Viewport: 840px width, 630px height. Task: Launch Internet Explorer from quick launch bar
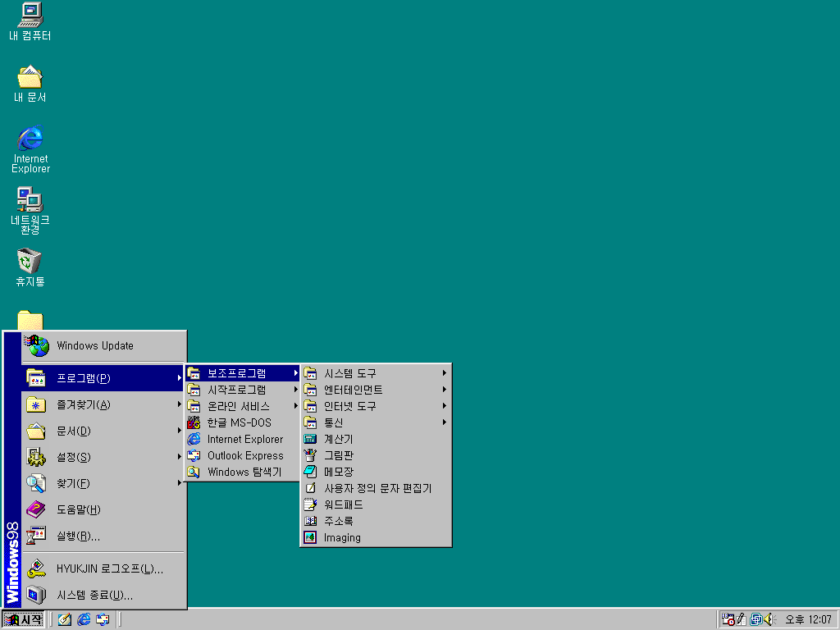84,619
